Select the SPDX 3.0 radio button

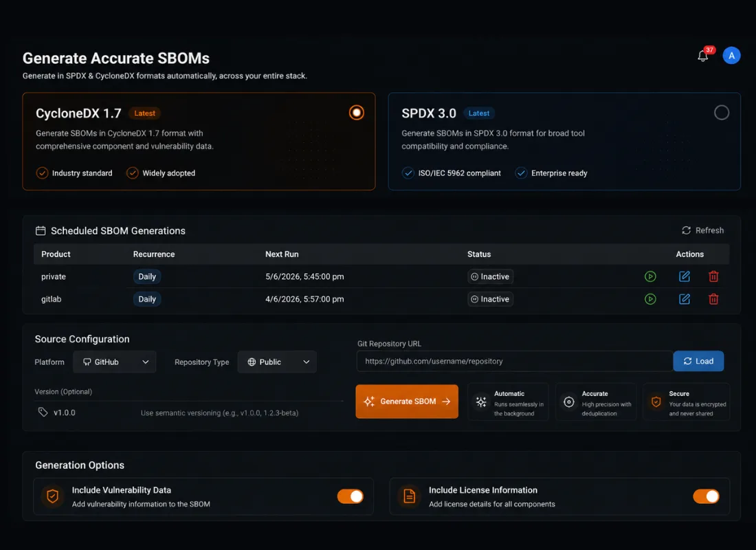[x=721, y=113]
